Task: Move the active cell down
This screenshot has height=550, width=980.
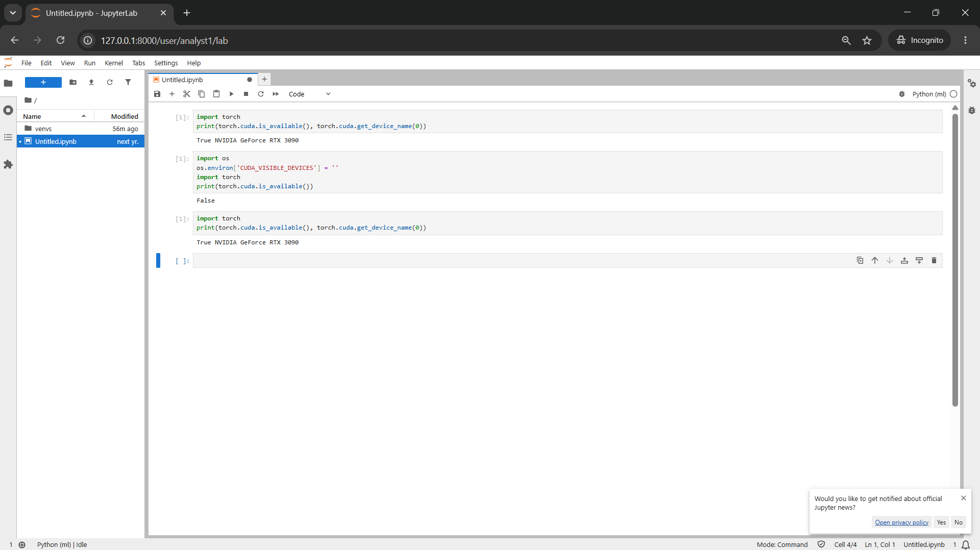Action: pos(890,260)
